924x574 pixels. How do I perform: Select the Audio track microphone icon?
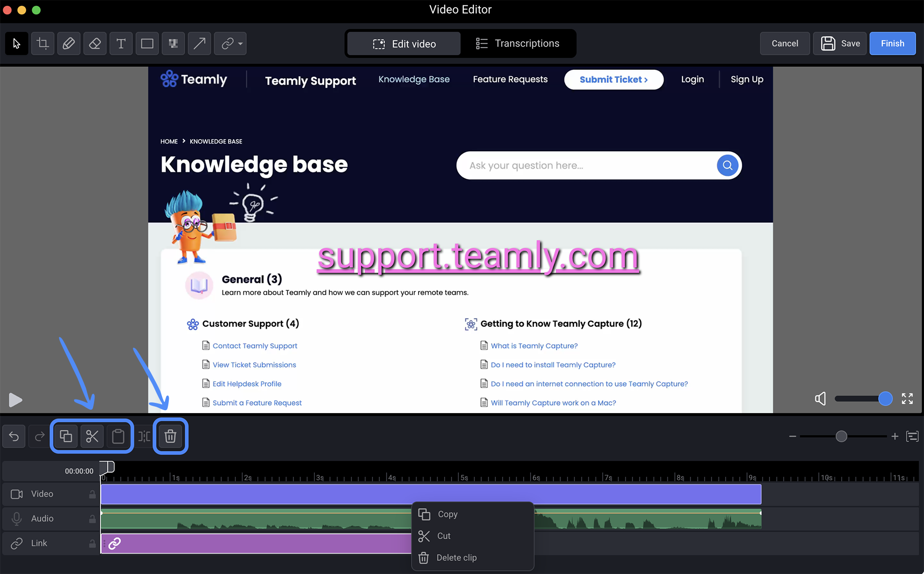point(17,519)
